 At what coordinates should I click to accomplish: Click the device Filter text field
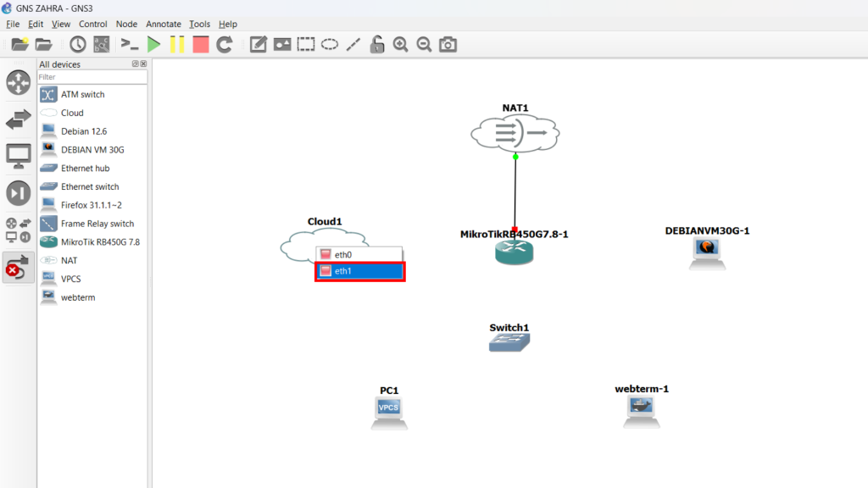click(92, 77)
